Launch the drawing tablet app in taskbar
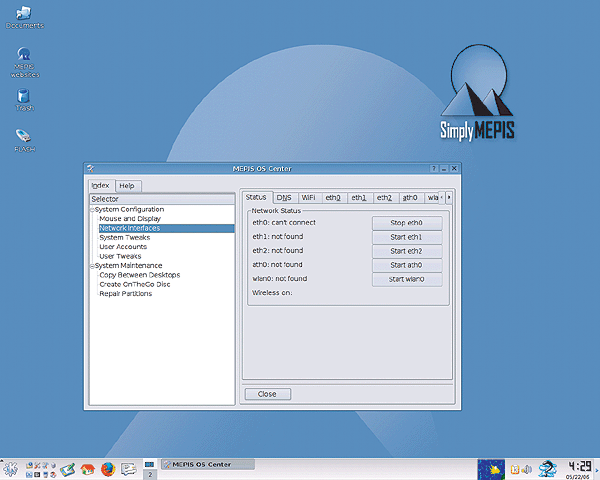 coord(68,469)
